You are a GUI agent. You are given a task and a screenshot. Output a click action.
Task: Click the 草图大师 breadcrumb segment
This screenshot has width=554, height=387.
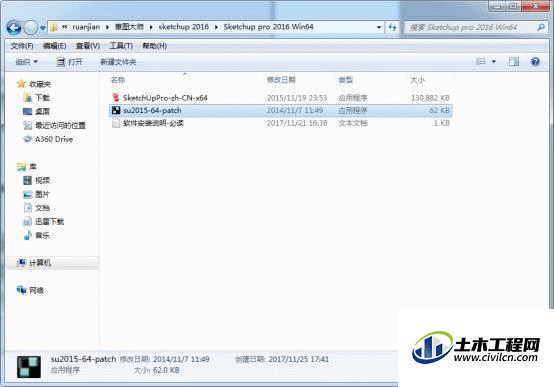(129, 27)
